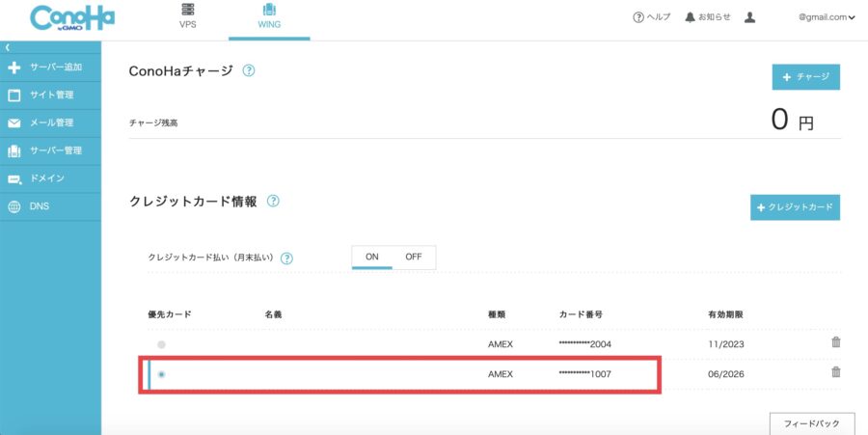
Task: Select the card ending 2004 as priority
Action: [x=161, y=344]
